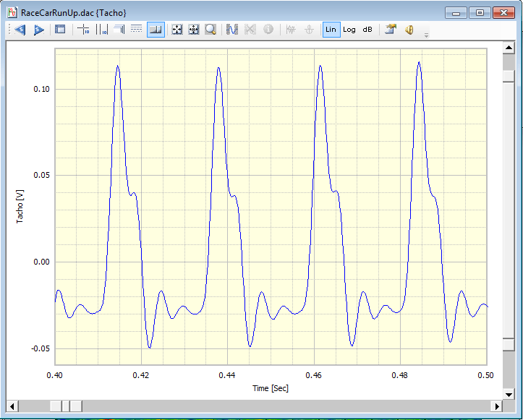Toggle the Lin linear scale button

tap(331, 30)
